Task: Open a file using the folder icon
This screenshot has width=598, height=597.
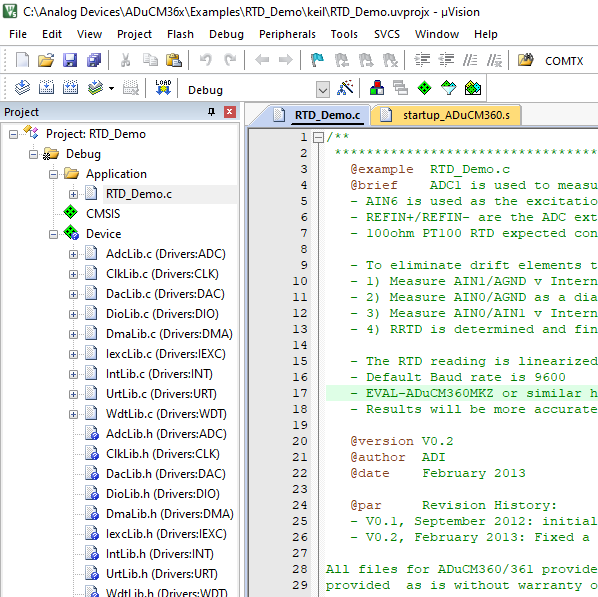Action: tap(46, 60)
